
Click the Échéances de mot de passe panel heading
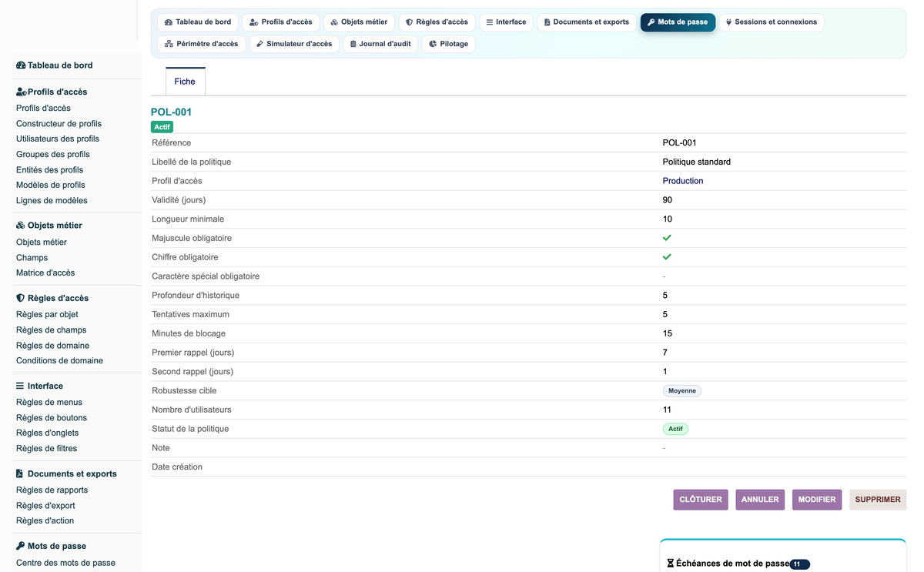click(732, 564)
